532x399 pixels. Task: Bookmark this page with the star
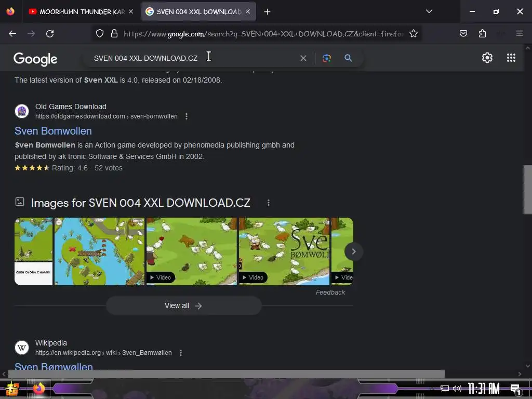tap(413, 34)
